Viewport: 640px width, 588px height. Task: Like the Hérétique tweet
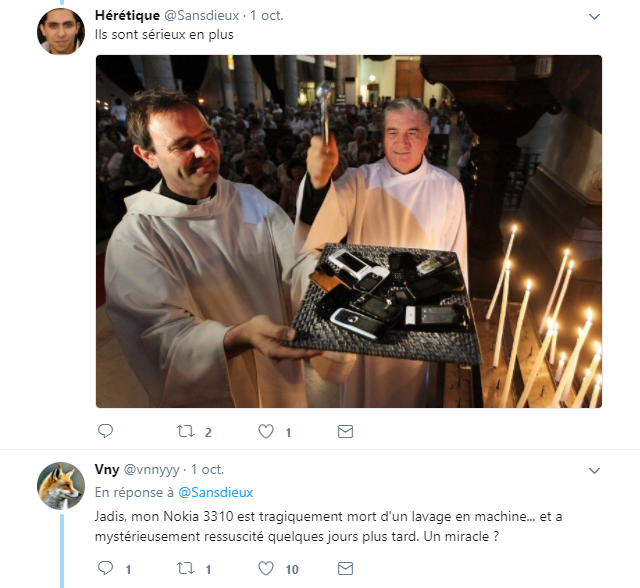[x=266, y=431]
